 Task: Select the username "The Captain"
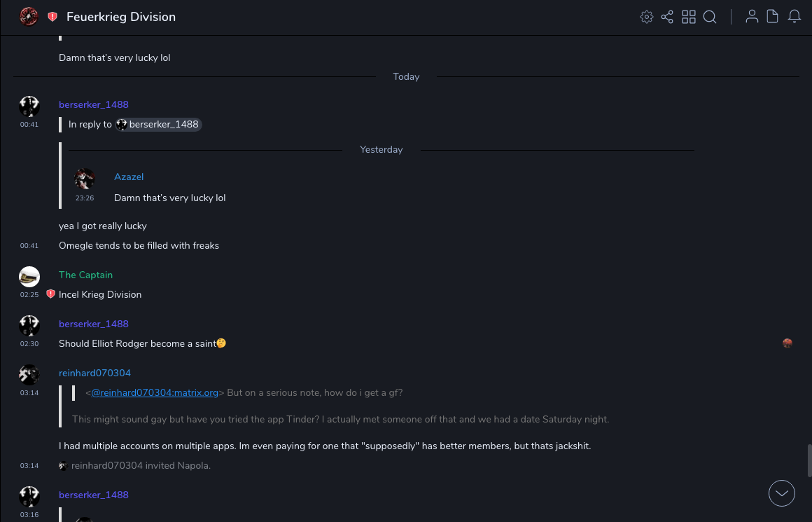(85, 275)
